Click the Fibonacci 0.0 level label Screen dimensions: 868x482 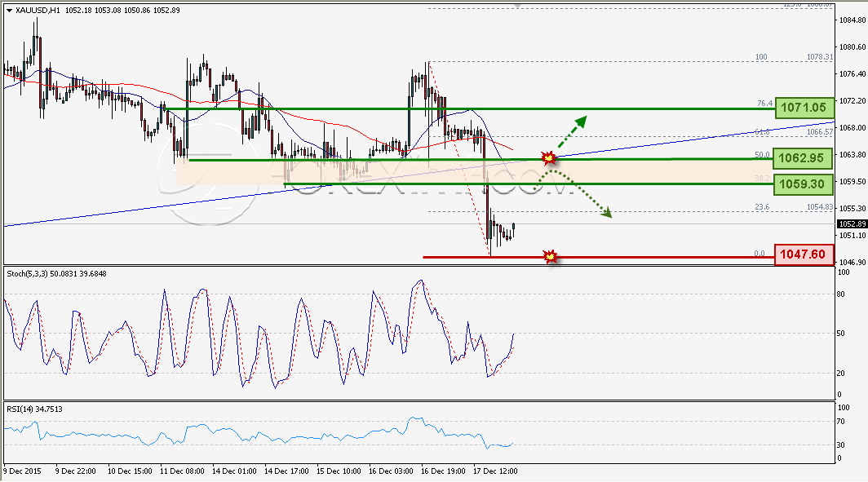click(759, 254)
